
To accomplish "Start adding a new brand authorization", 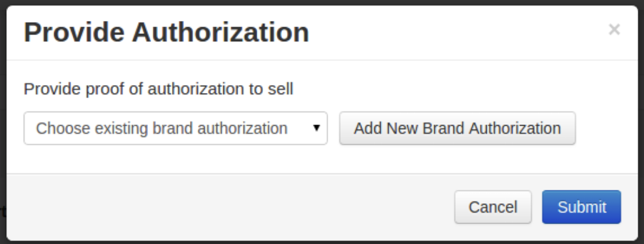I will (x=457, y=128).
